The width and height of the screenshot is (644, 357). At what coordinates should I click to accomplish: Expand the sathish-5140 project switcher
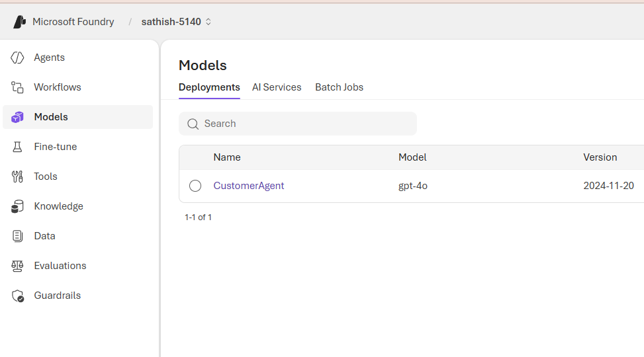click(x=176, y=22)
